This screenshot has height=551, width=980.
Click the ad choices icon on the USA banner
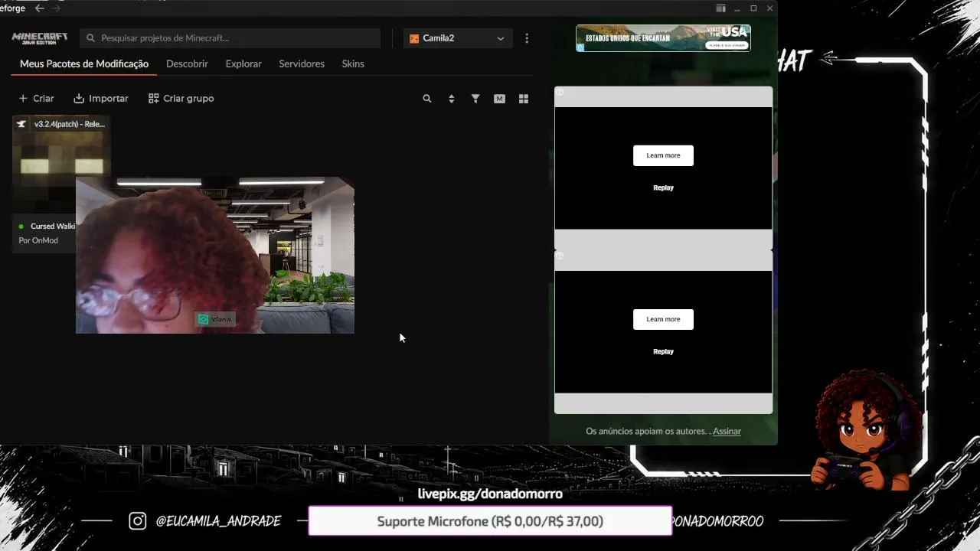click(580, 47)
